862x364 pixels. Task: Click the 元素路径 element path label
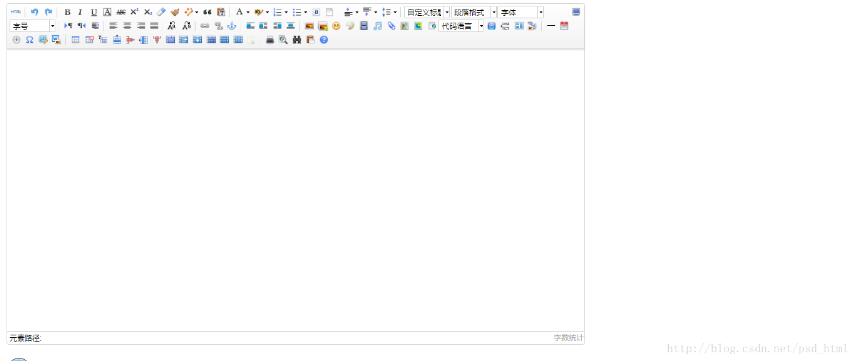coord(25,338)
